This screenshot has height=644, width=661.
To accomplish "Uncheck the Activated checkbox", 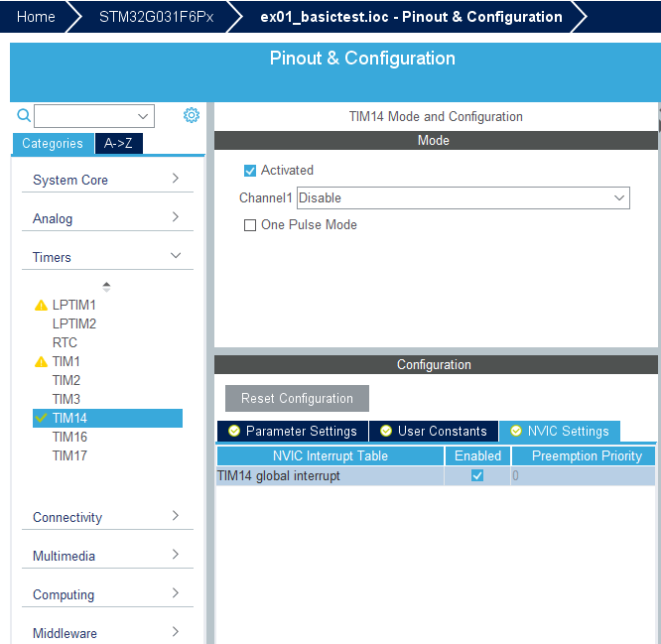I will 250,171.
